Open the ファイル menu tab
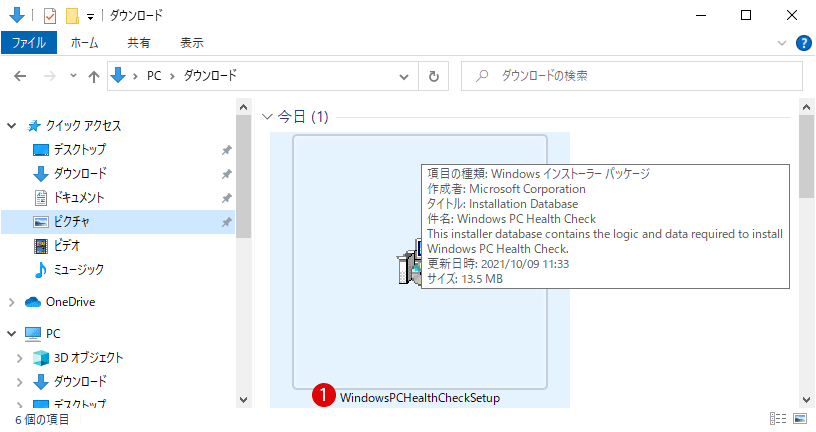The width and height of the screenshot is (816, 432). pos(29,43)
